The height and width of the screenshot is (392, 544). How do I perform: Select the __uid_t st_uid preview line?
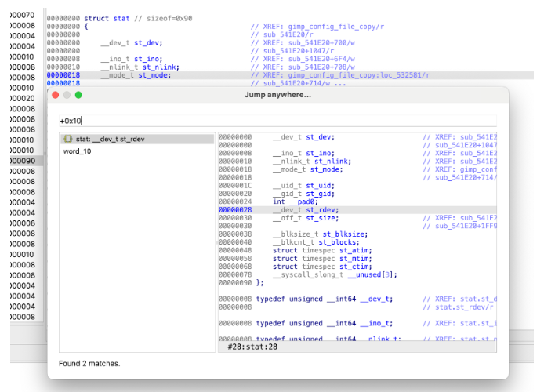coord(303,186)
